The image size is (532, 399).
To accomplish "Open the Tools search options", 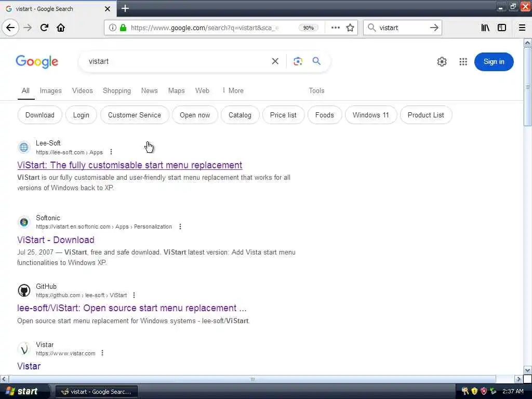I will tap(316, 90).
